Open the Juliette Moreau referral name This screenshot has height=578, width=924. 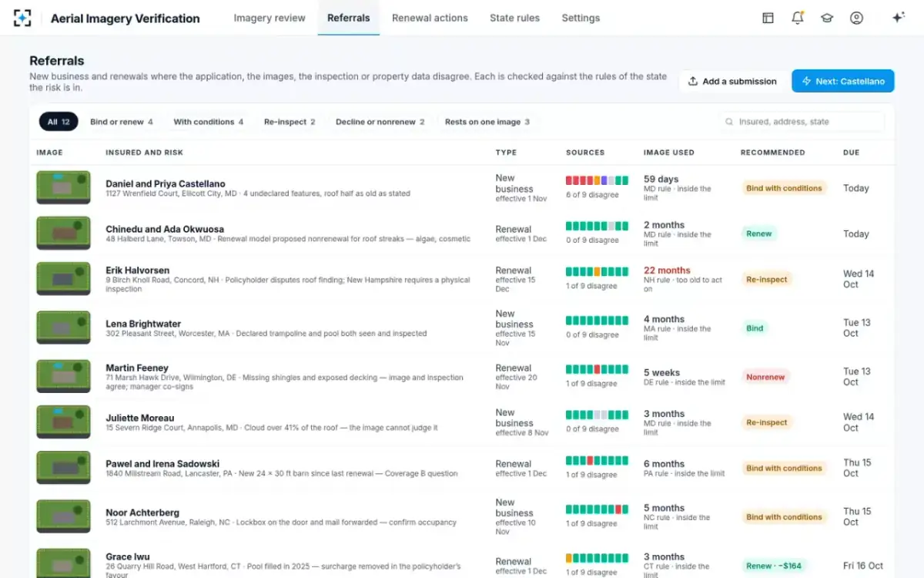coord(140,418)
